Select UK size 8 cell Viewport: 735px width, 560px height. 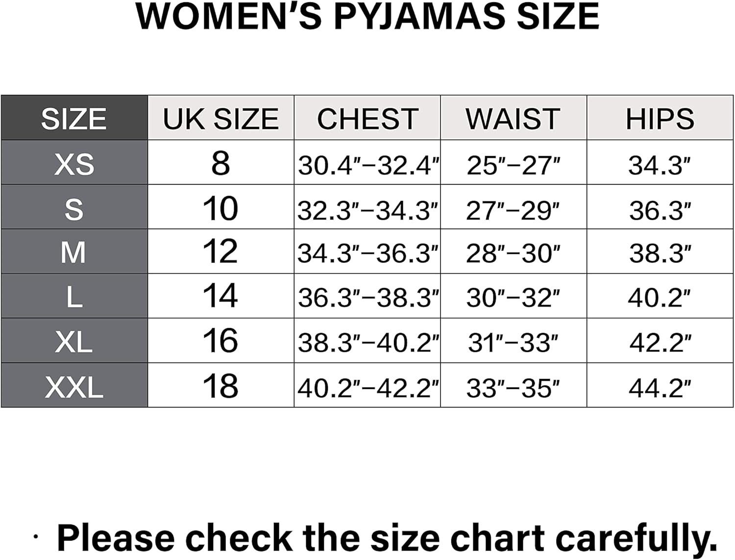(x=220, y=163)
